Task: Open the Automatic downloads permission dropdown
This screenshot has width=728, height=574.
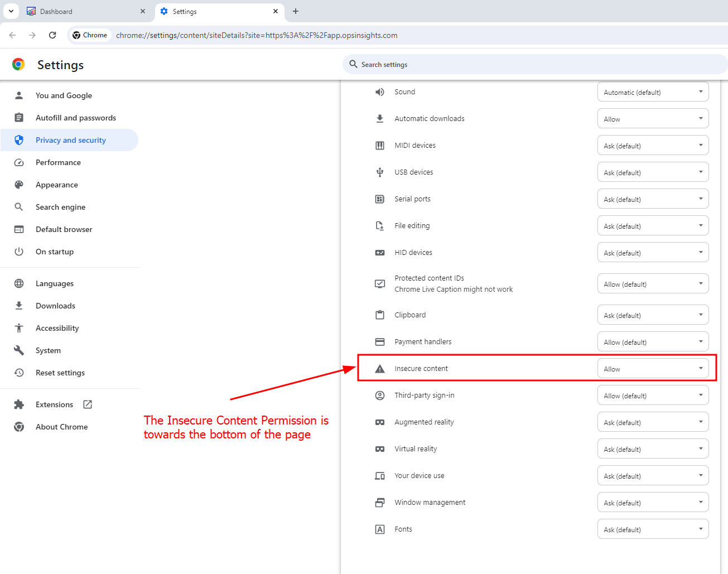Action: (x=653, y=119)
